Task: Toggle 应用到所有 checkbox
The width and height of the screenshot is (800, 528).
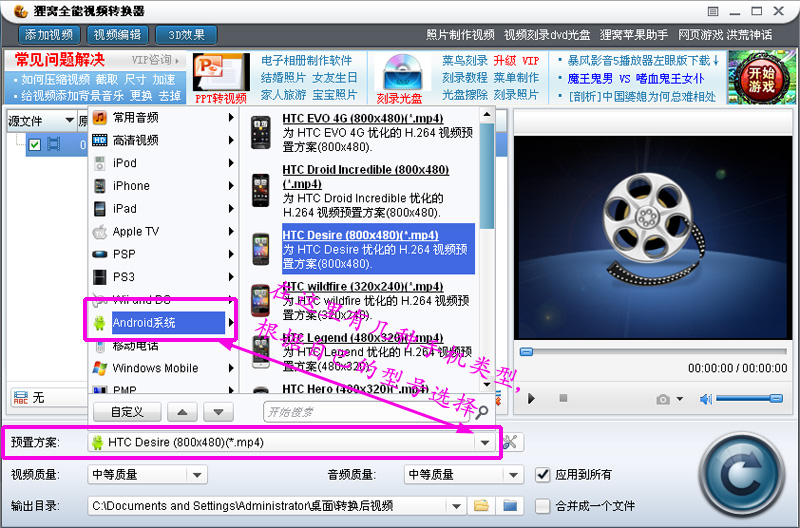Action: (x=542, y=474)
